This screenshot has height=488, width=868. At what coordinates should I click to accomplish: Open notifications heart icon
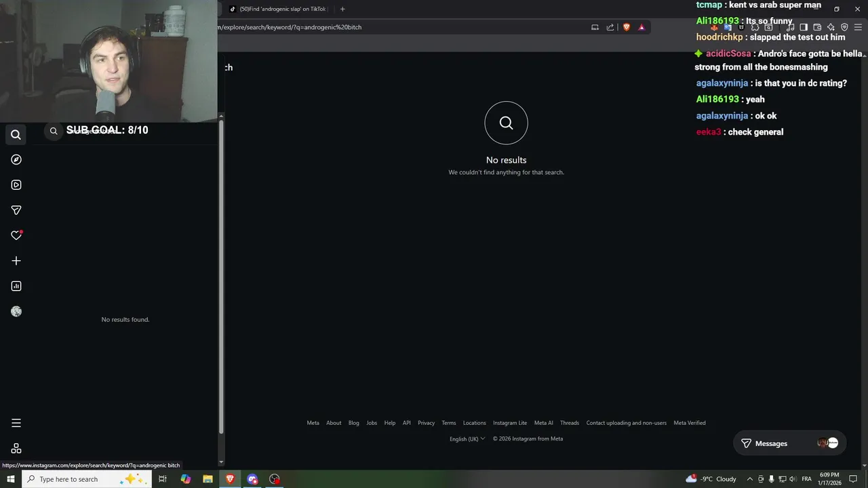[16, 235]
